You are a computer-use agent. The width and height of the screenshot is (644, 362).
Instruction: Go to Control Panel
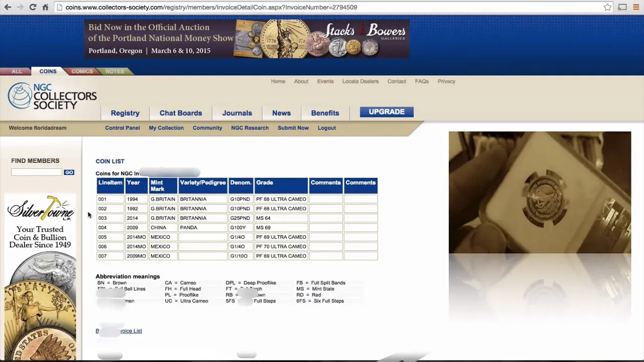click(x=122, y=128)
